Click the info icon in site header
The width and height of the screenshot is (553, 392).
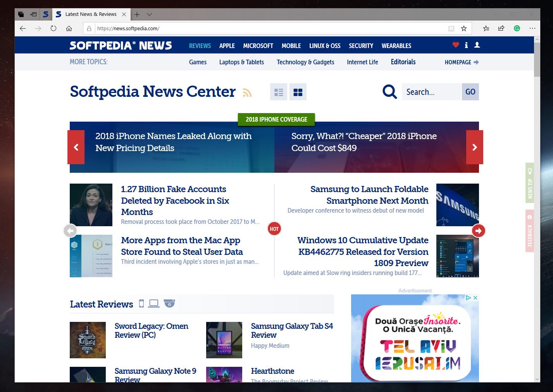(466, 45)
